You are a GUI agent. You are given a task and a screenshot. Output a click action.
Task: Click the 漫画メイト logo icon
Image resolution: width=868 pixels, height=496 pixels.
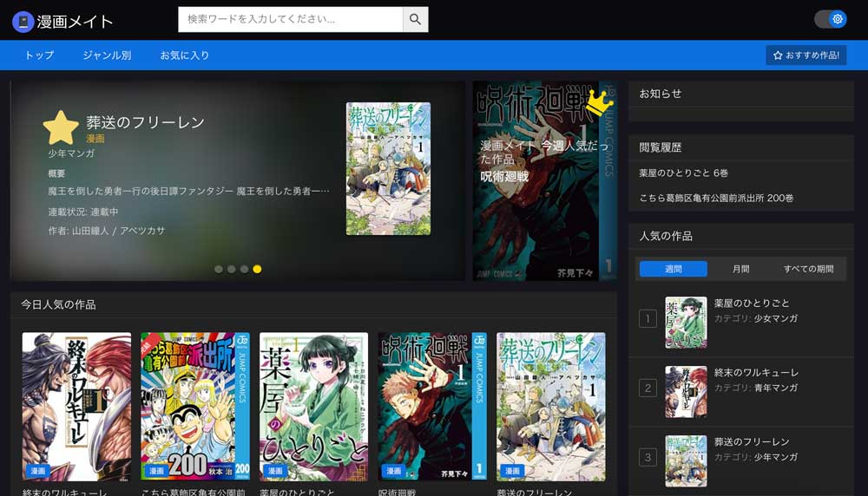[23, 22]
